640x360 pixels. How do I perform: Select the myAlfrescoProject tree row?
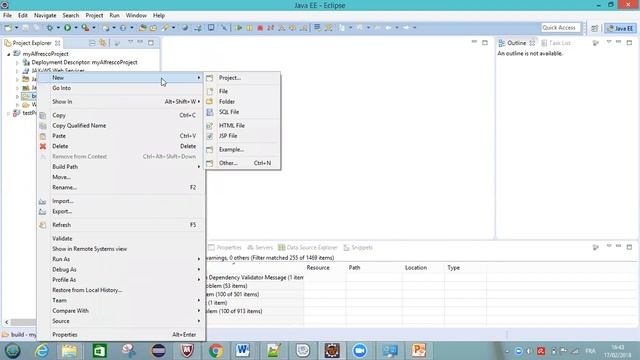pyautogui.click(x=45, y=54)
